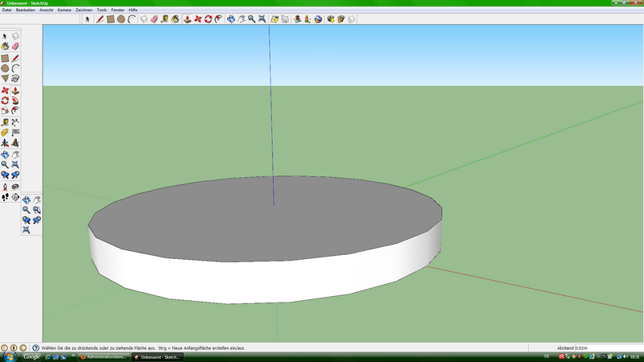Select the arrow Select tool in top toolbar
The width and height of the screenshot is (644, 362).
[x=89, y=19]
